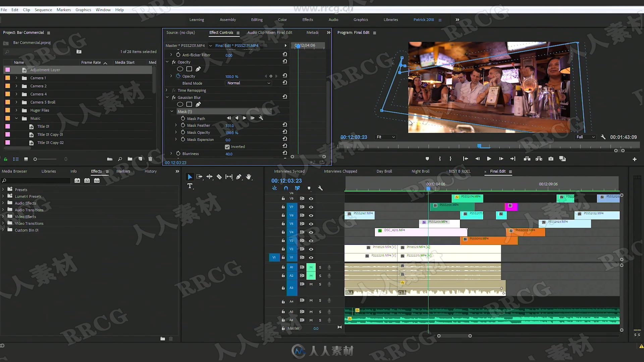Image resolution: width=644 pixels, height=362 pixels.
Task: Reset Blurriness parameter
Action: point(285,153)
